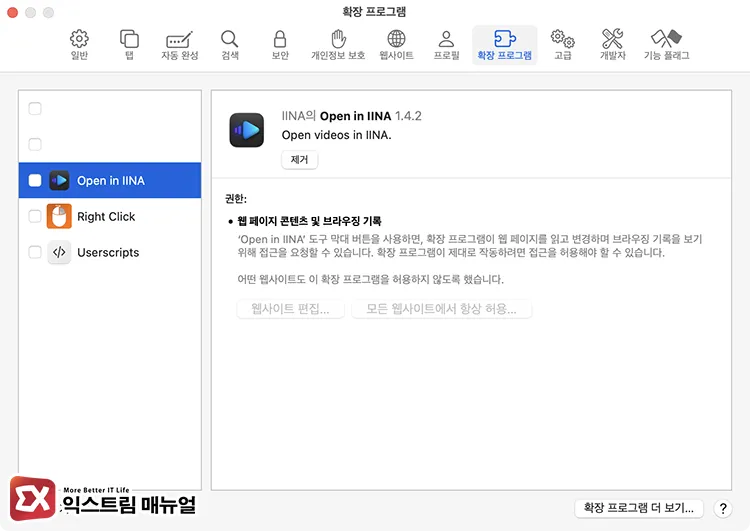Toggle the second blank extension checkbox
This screenshot has width=750, height=531.
[x=35, y=144]
